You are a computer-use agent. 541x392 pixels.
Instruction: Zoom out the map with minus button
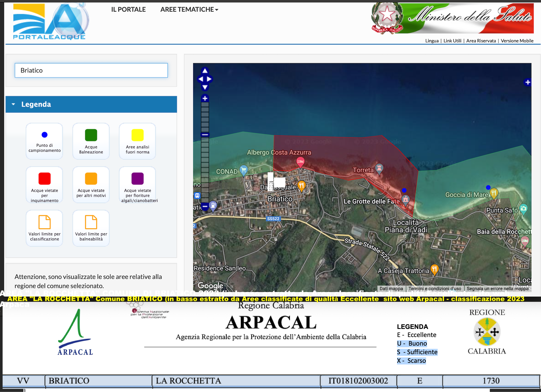[205, 207]
